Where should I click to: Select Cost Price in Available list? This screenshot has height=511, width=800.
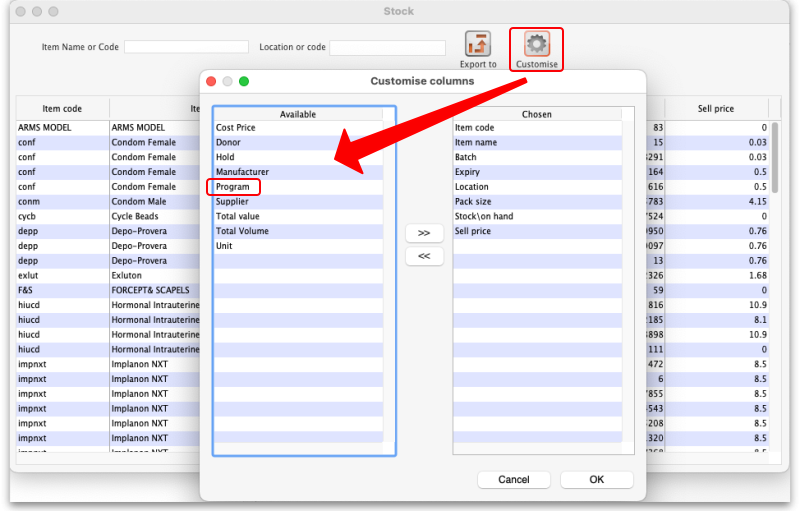click(x=236, y=128)
